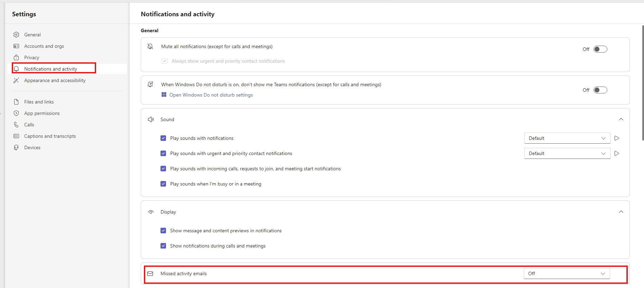Collapse the Sound section chevron
This screenshot has height=288, width=644.
click(621, 119)
